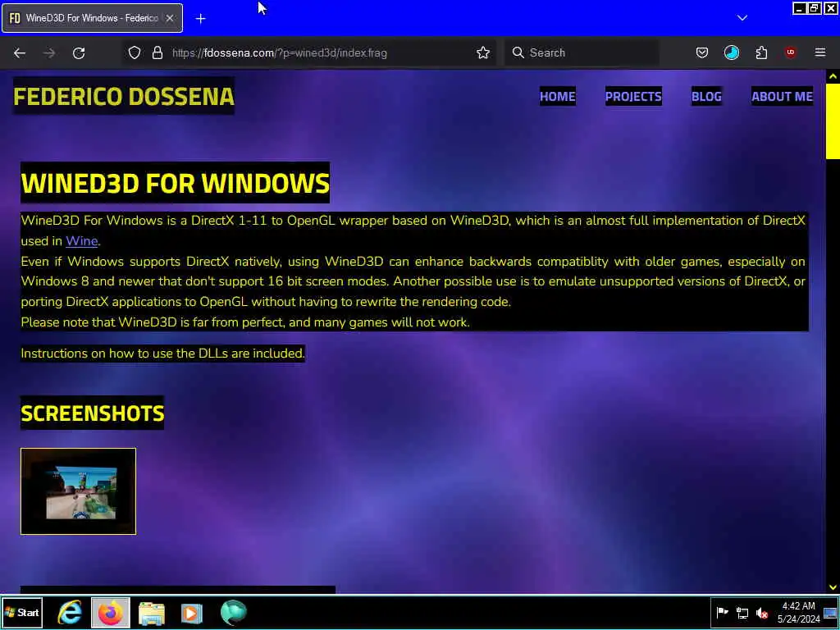Click the yellow vertical scrollbar thumb
Screen dimensions: 840x630
pos(833,121)
